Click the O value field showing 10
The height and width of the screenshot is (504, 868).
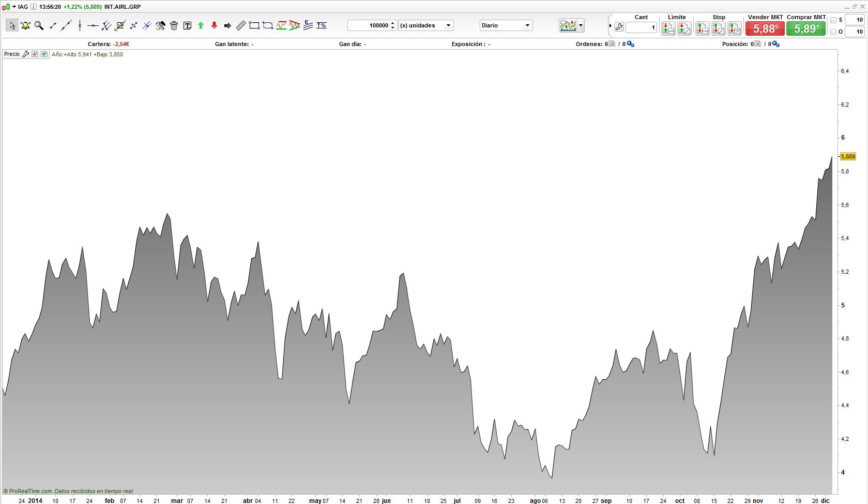pyautogui.click(x=855, y=32)
